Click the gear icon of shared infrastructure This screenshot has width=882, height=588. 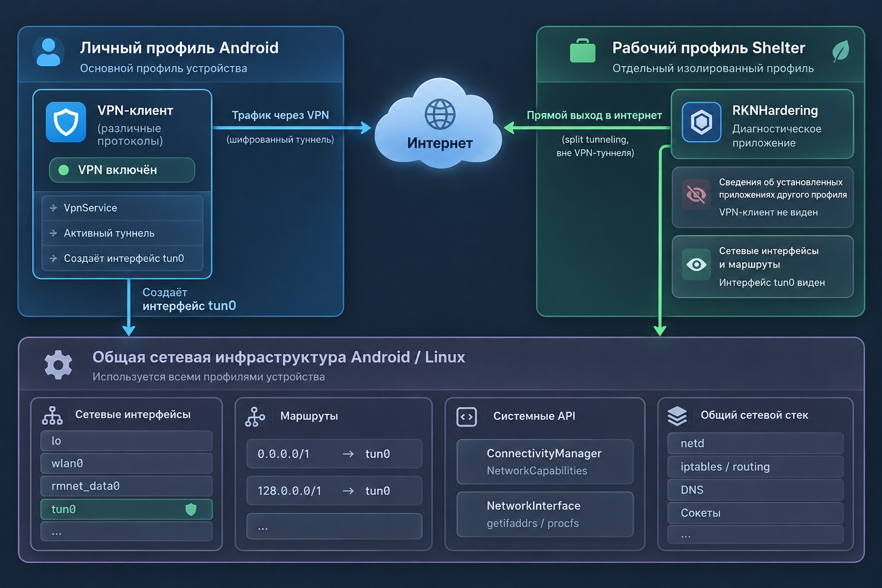click(58, 365)
